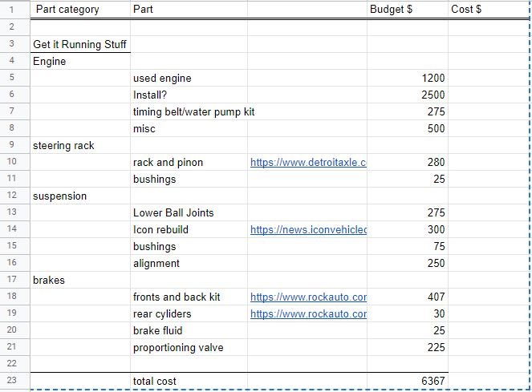Open the iconvehicle link for Icon rebuild
The width and height of the screenshot is (532, 392).
(308, 229)
